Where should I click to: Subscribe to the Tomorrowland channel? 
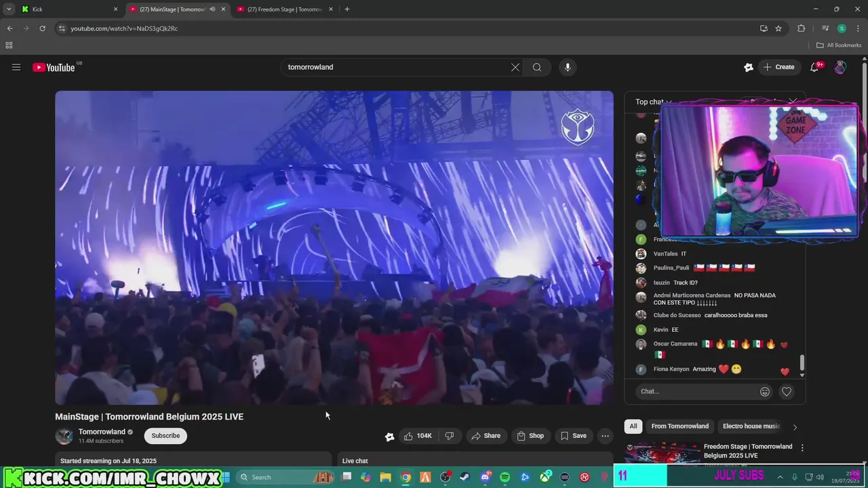coord(165,436)
